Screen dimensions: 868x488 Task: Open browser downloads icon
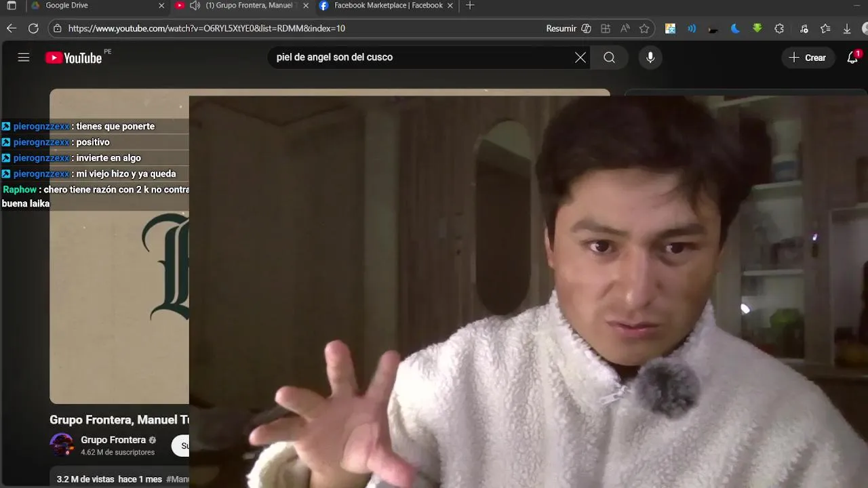coord(847,28)
